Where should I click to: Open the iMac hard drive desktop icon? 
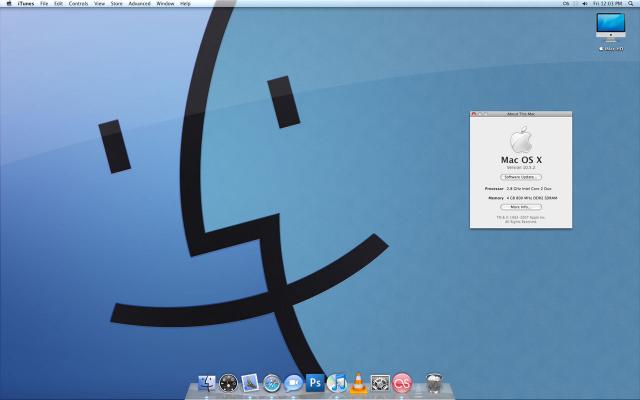click(x=611, y=28)
